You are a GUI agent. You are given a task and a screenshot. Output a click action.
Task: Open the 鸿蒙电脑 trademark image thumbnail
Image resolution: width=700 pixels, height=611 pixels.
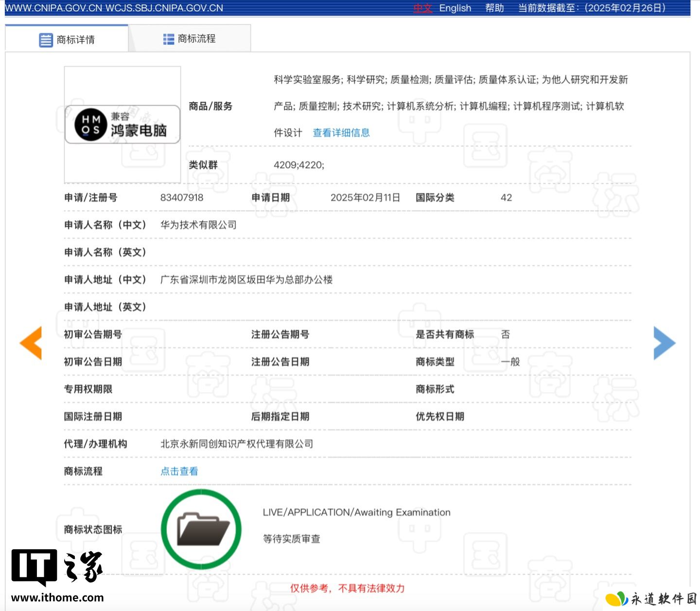click(122, 124)
